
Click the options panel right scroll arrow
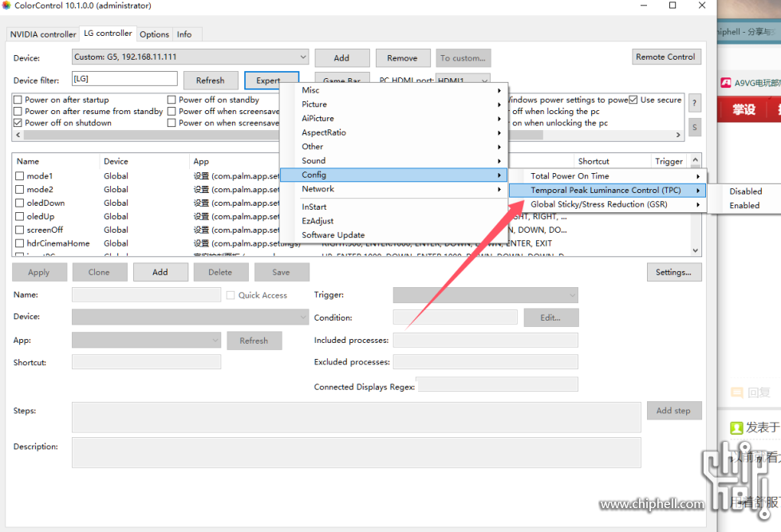coord(678,135)
